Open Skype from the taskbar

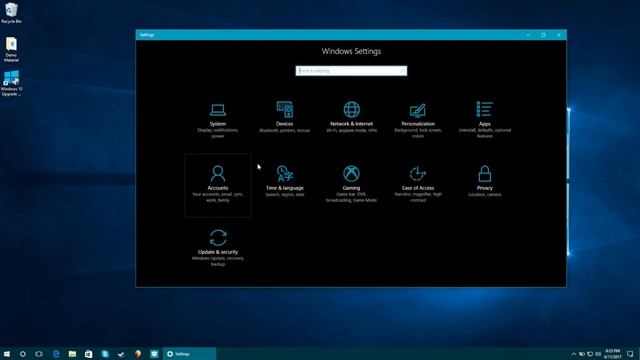click(105, 354)
